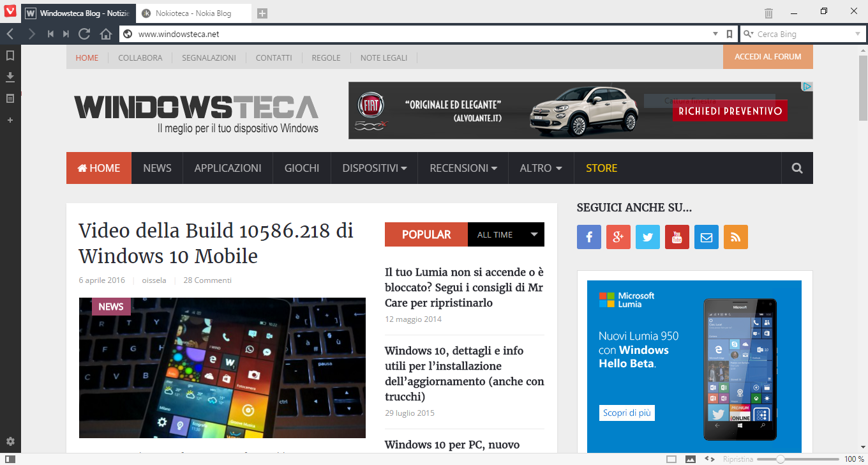Open Windowsteca Twitter page
The image size is (868, 465).
click(648, 237)
